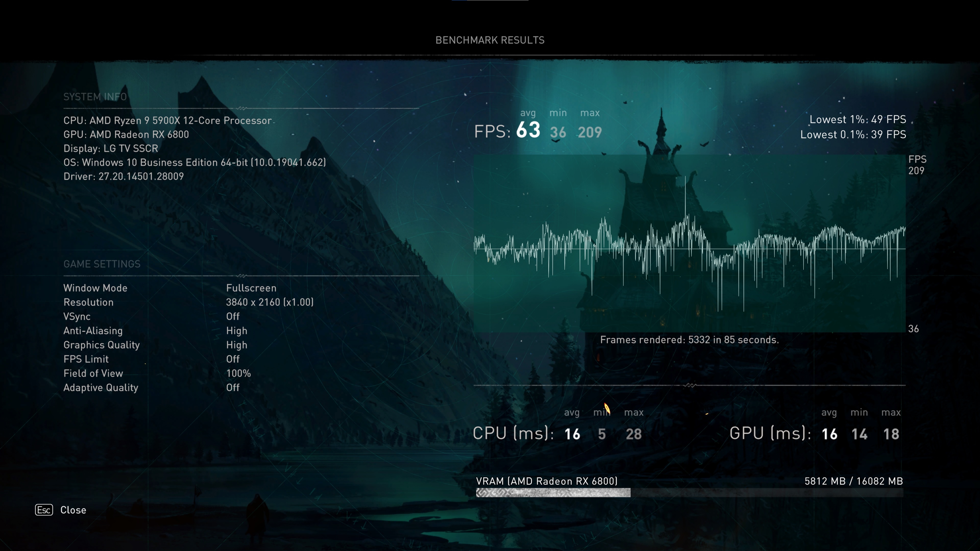This screenshot has width=980, height=551.
Task: Click the OS: Windows 10 Business Edition line
Action: point(195,162)
